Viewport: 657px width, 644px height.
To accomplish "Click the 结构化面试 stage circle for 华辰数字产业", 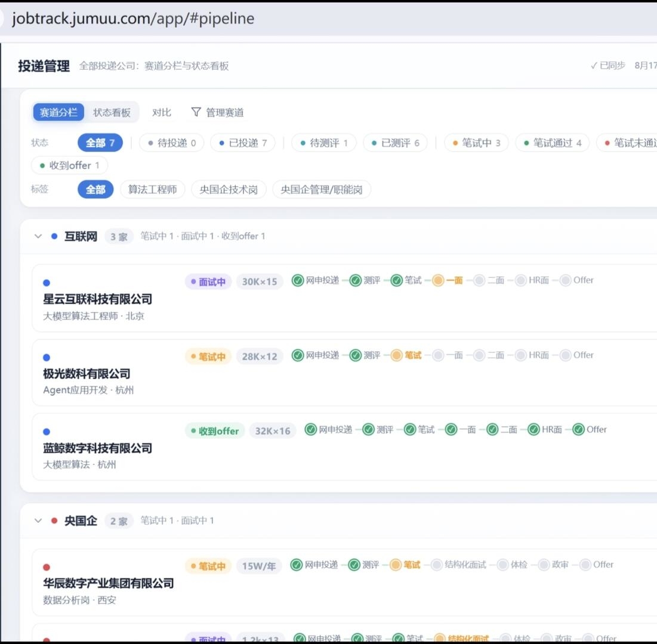I will click(x=437, y=565).
